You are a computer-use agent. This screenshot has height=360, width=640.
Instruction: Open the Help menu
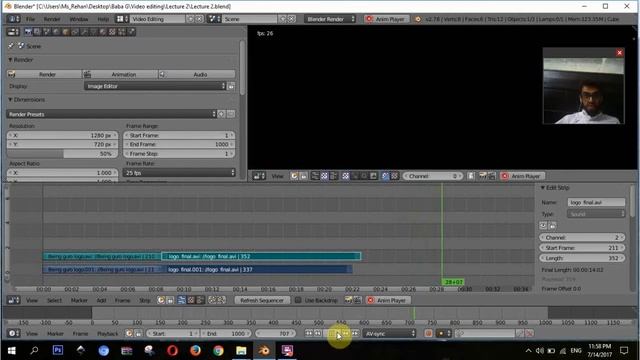pos(103,19)
